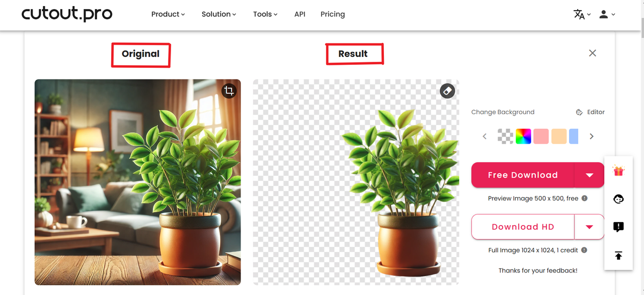Select the transparent checkerboard background swatch
The height and width of the screenshot is (295, 644).
505,136
